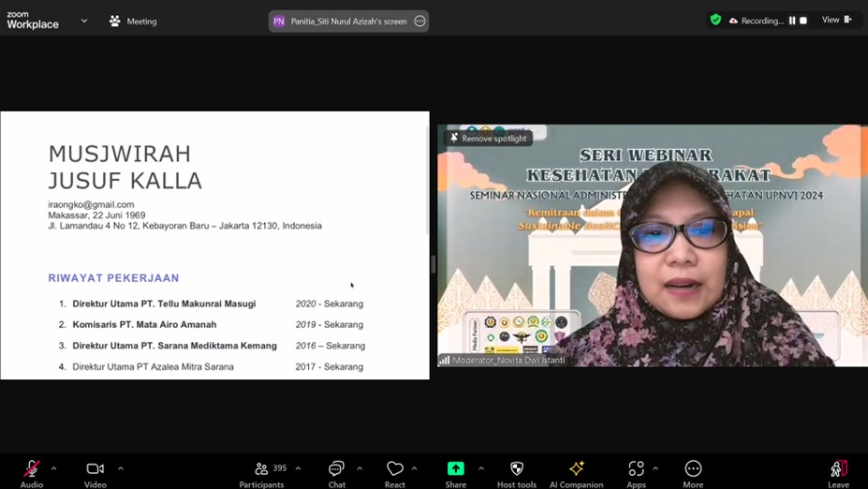Image resolution: width=868 pixels, height=489 pixels.
Task: Open the Apps menu icon
Action: click(636, 469)
